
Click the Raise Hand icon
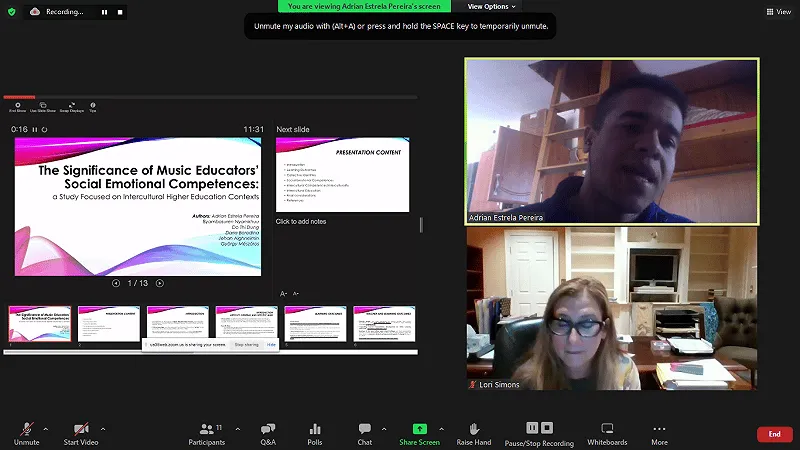click(x=474, y=432)
